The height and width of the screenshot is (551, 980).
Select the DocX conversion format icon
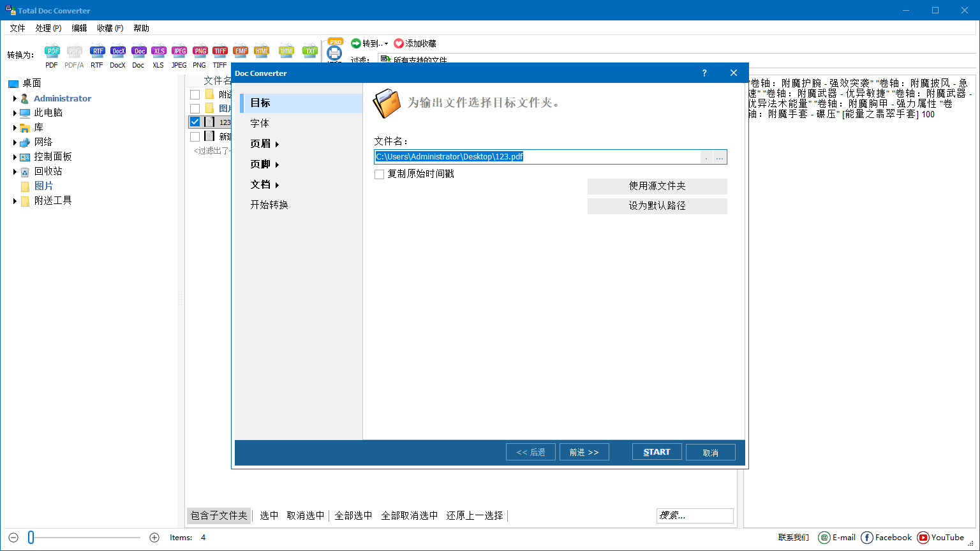tap(117, 51)
